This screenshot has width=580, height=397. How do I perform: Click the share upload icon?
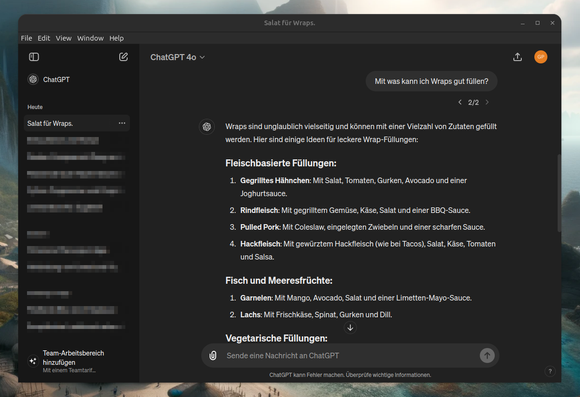point(517,57)
